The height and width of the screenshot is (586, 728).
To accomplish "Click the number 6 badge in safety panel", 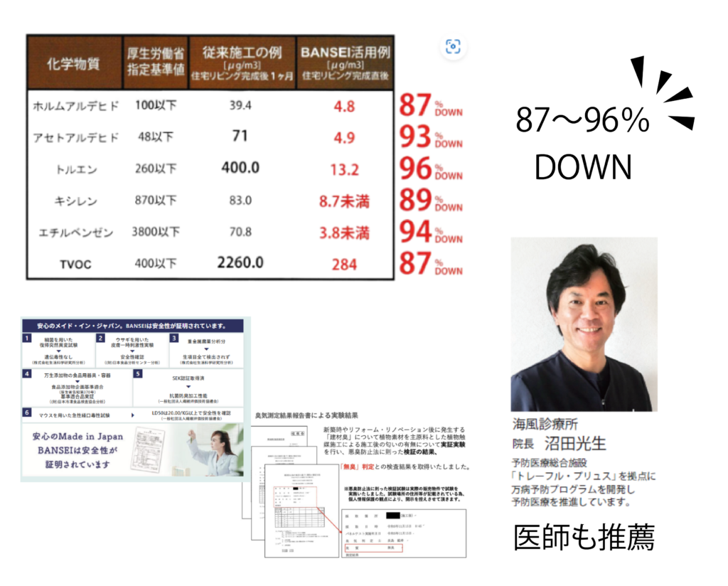I will (x=26, y=412).
